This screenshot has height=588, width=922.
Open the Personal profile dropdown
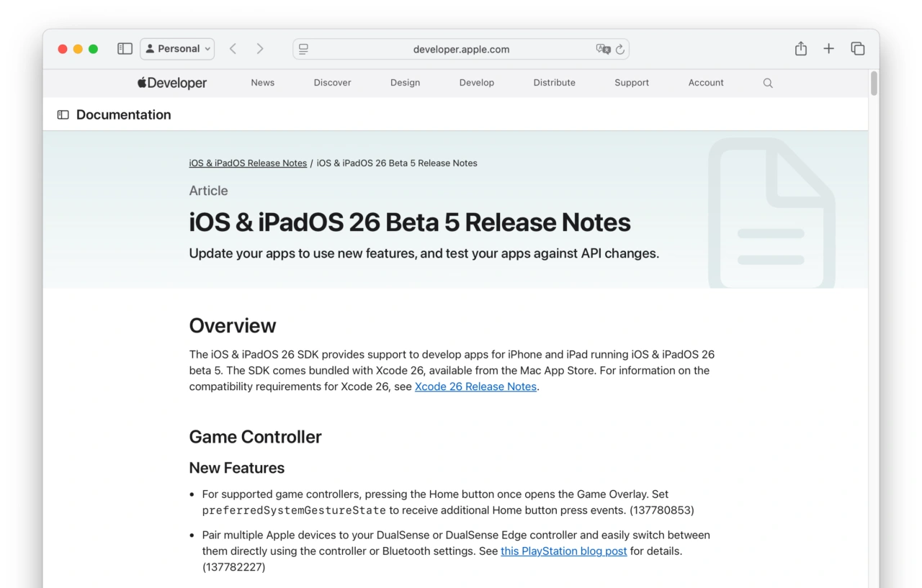click(x=177, y=49)
